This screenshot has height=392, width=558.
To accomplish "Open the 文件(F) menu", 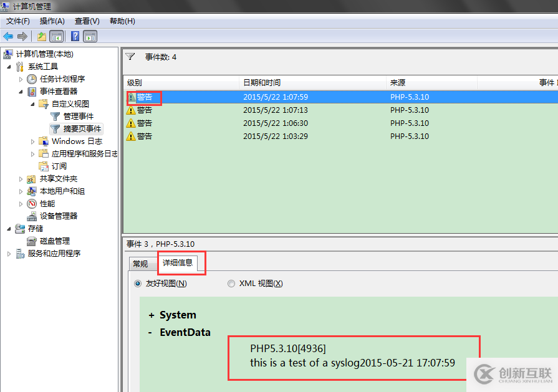I will 18,21.
